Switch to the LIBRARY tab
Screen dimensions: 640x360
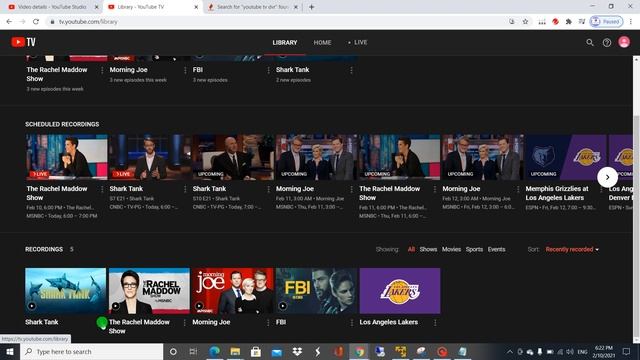tap(285, 42)
